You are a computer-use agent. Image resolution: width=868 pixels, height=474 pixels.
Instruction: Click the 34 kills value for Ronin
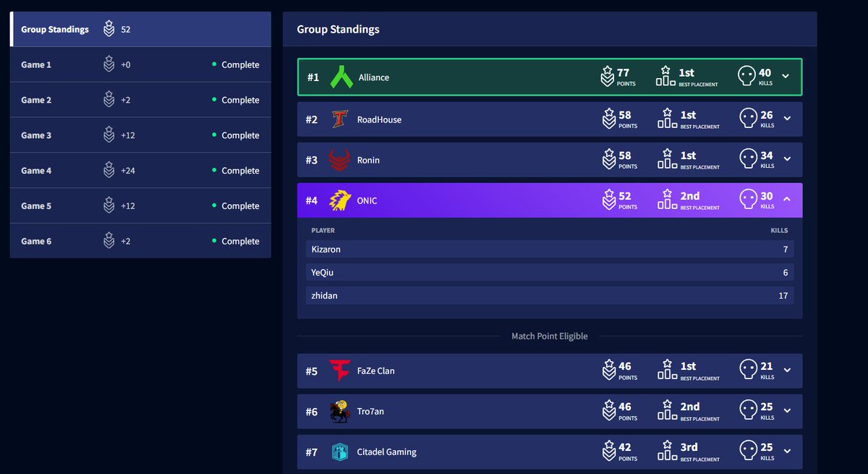(767, 156)
